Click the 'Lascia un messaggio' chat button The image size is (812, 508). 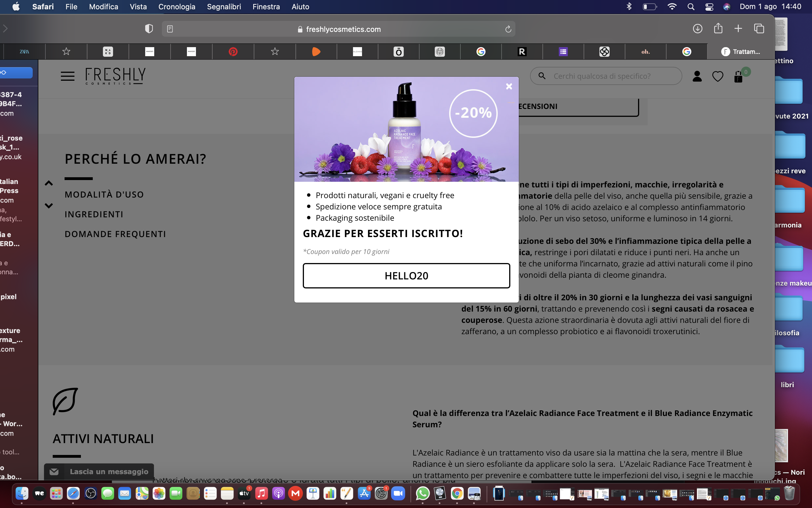(x=99, y=472)
